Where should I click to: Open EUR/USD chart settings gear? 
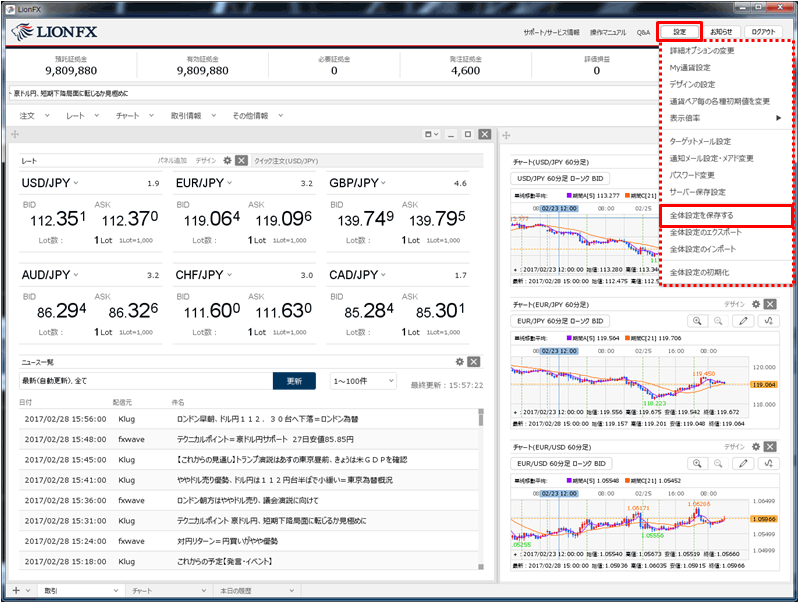[756, 447]
